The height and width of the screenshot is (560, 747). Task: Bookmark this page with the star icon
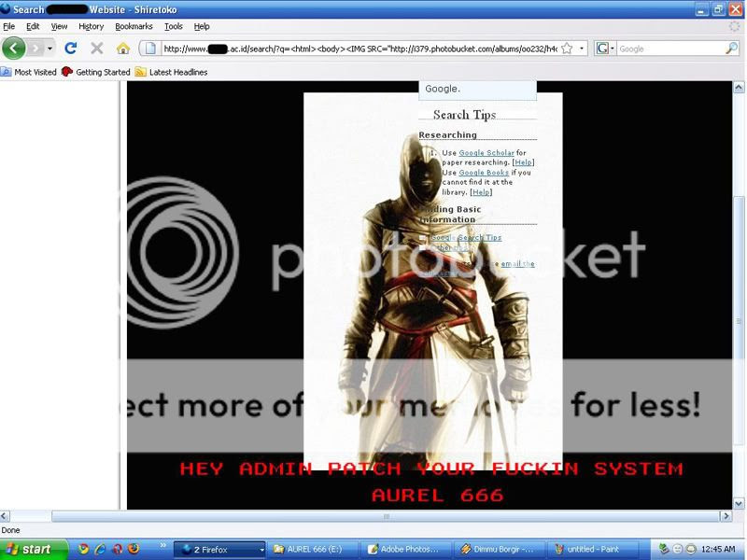(567, 49)
